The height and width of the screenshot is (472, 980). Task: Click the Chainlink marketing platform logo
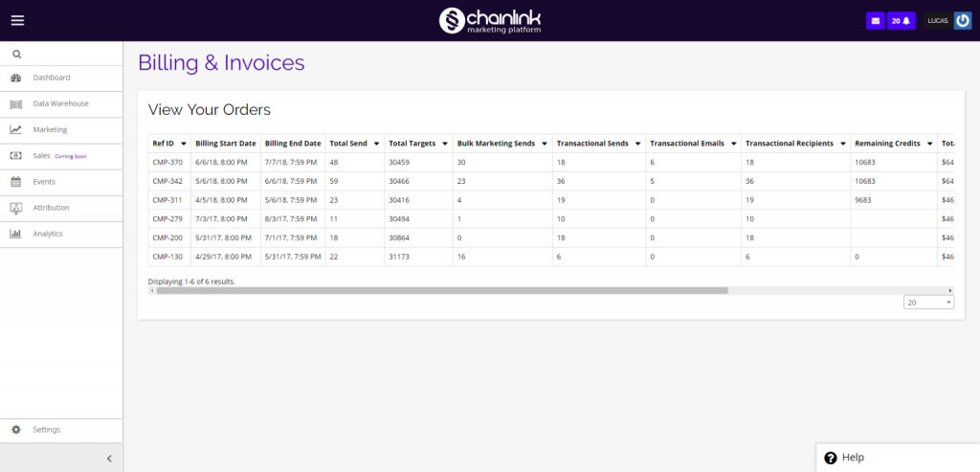489,21
